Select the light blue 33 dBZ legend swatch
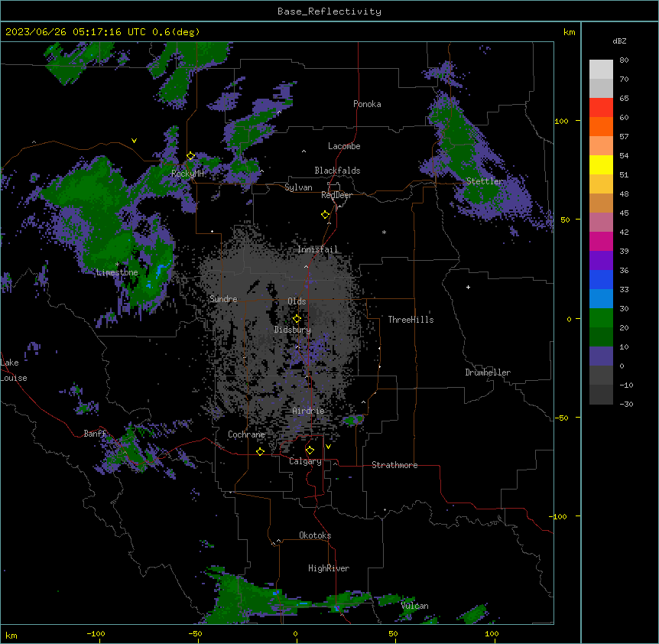This screenshot has height=644, width=659. coord(601,299)
